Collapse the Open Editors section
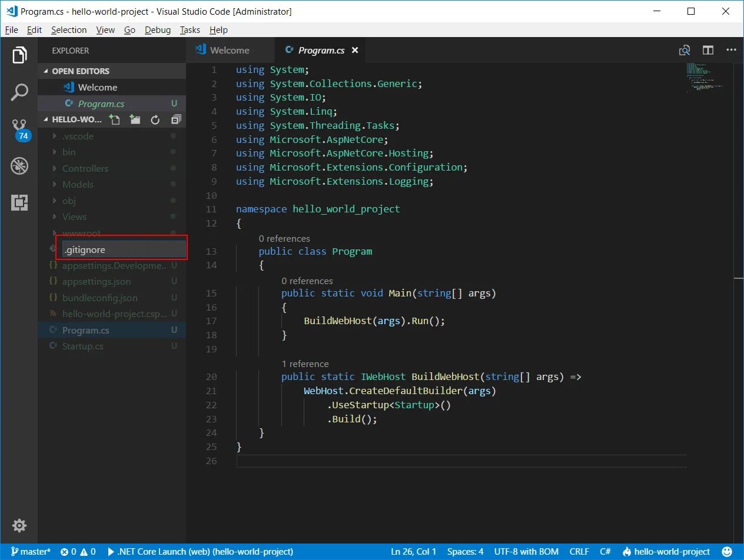744x560 pixels. click(112, 71)
